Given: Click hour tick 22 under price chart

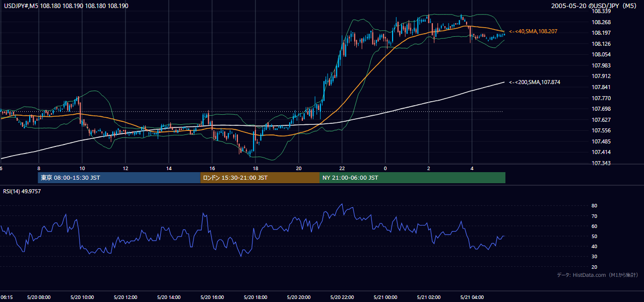Looking at the screenshot, I should point(342,169).
